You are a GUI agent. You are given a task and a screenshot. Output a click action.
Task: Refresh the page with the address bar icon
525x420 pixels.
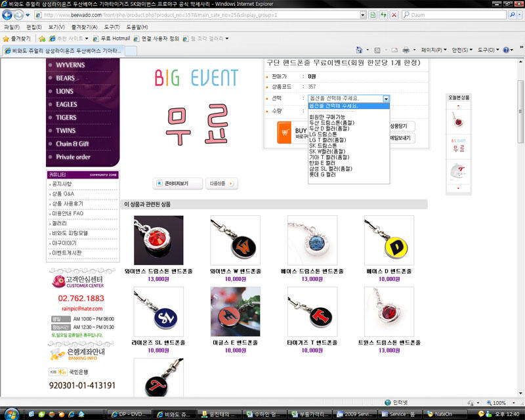[x=383, y=15]
